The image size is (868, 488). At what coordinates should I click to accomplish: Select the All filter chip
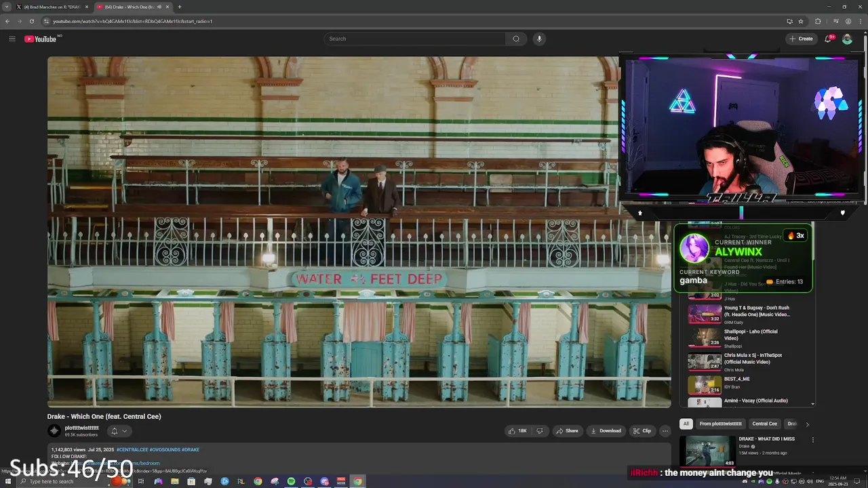point(686,424)
